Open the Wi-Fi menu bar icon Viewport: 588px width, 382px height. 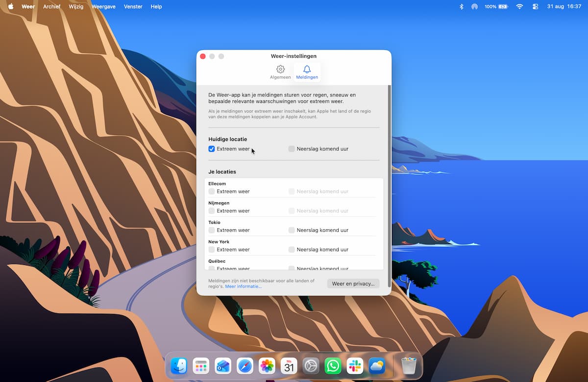520,6
